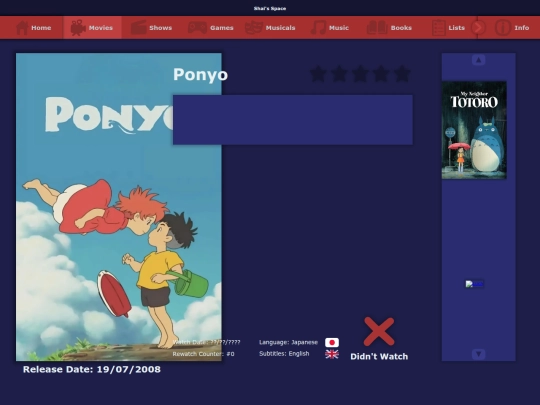Click the Books icon

pos(377,28)
